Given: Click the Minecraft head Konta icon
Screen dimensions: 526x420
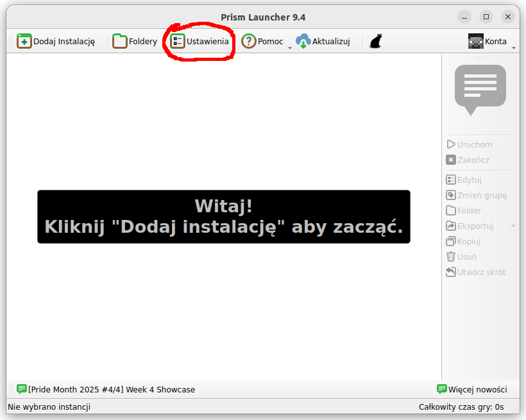Looking at the screenshot, I should (x=475, y=41).
